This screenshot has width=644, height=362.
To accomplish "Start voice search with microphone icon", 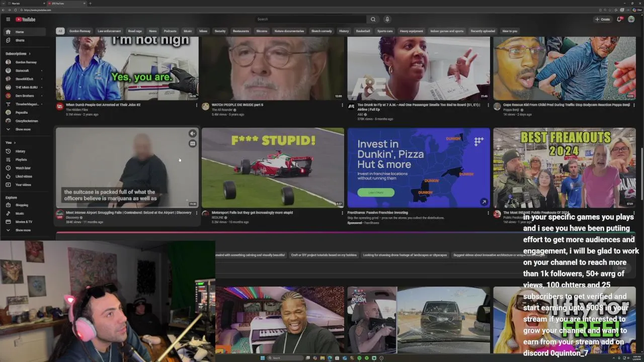I will tap(387, 19).
